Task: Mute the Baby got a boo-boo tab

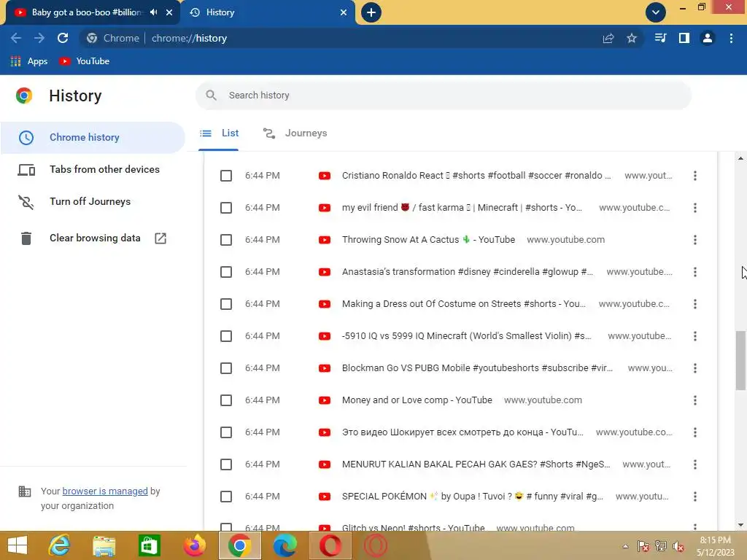Action: [153, 12]
